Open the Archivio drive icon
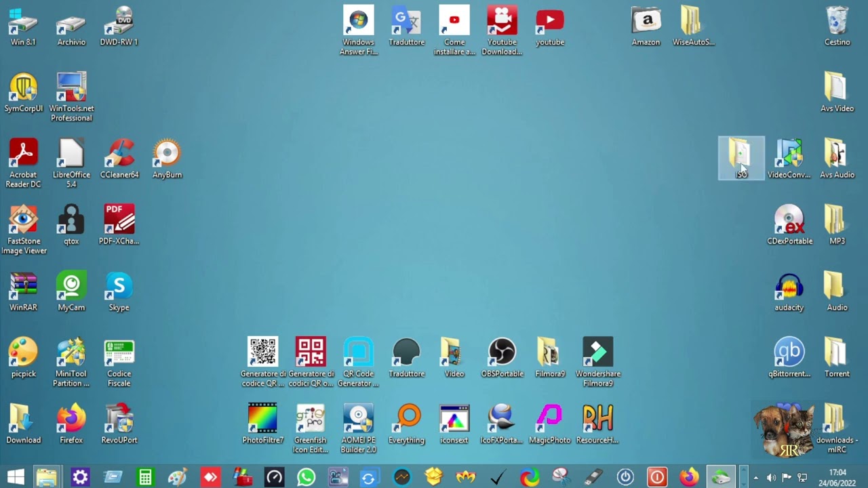Screen dimensions: 868x488 click(x=71, y=26)
